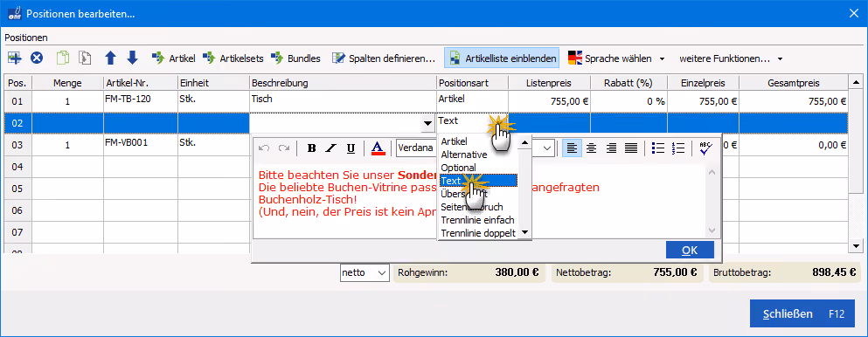Click the Rabatt 0 % cell

(628, 101)
